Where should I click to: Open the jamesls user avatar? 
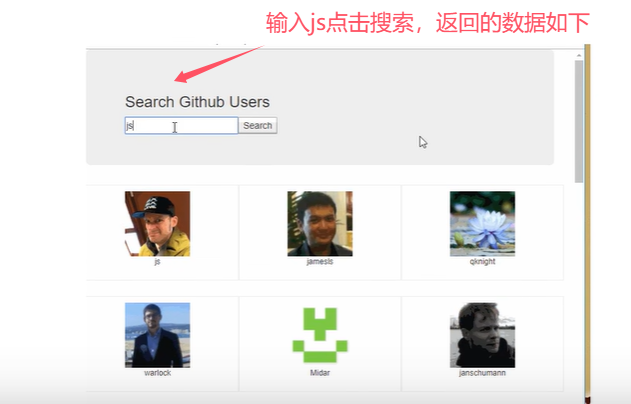[320, 224]
